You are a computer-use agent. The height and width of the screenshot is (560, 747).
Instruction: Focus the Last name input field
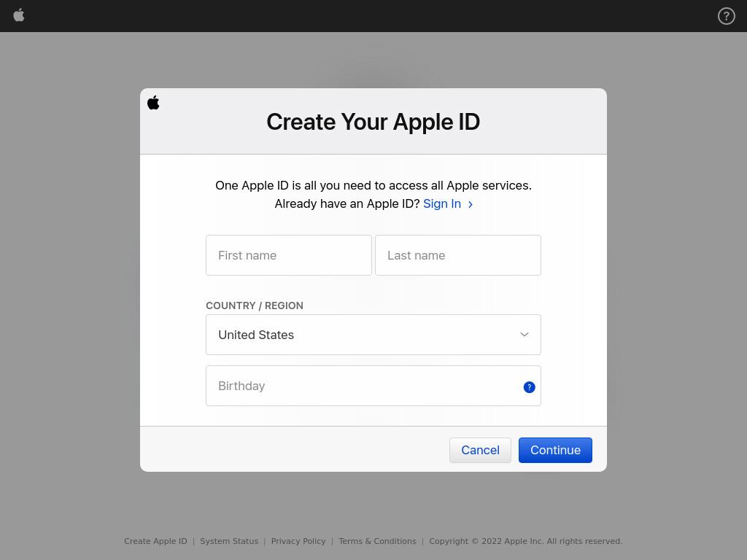point(458,255)
